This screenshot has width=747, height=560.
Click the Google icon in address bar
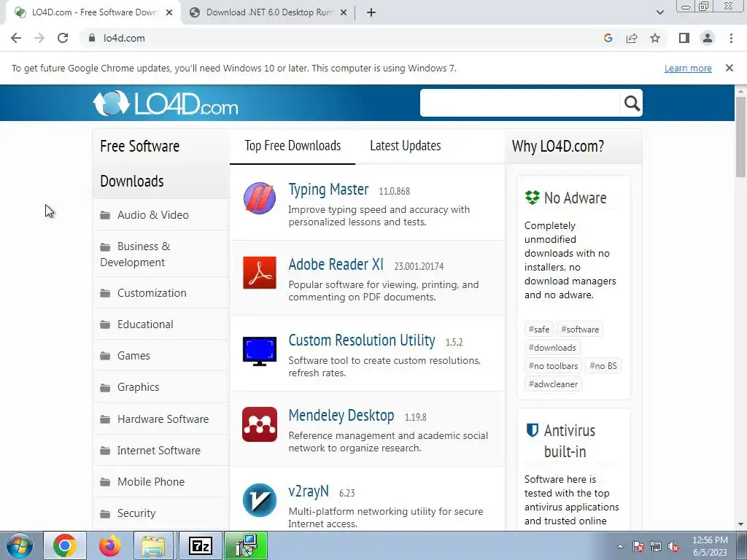pyautogui.click(x=608, y=38)
